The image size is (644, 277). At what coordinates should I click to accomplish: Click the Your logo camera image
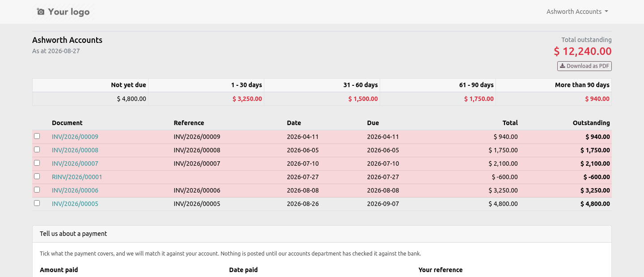coord(63,12)
